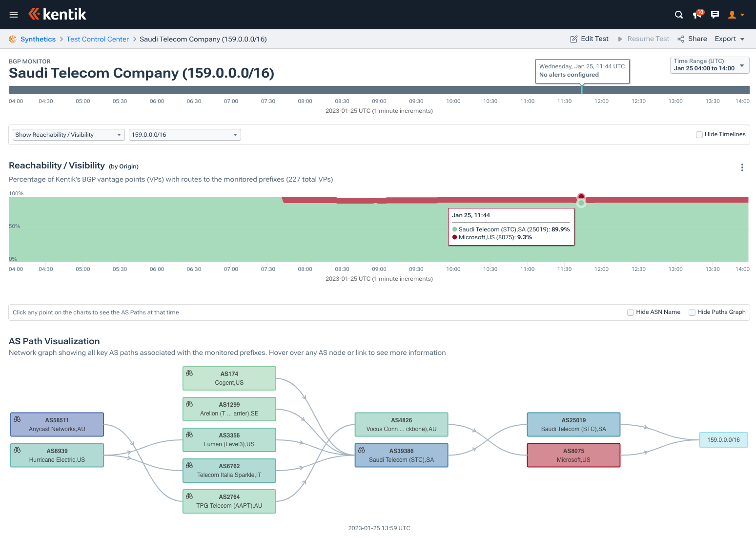Image resolution: width=756 pixels, height=538 pixels.
Task: Click binoculars icon on AS1299 node
Action: coord(189,404)
